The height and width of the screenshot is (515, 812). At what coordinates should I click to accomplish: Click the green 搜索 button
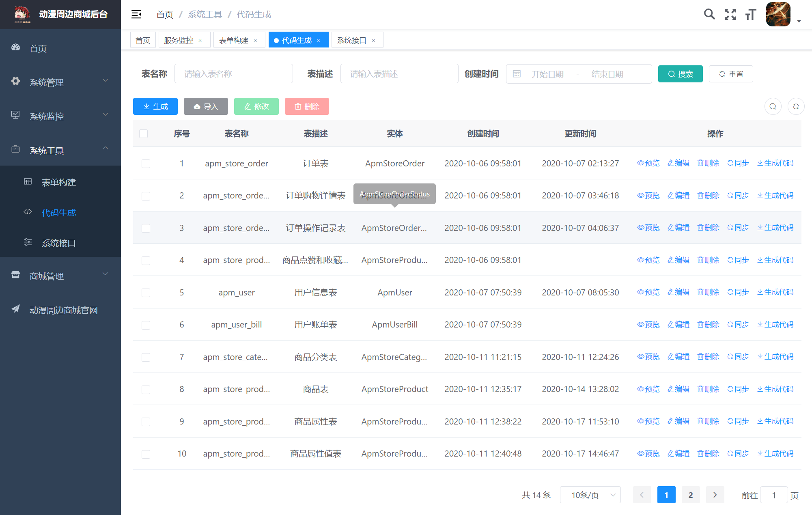pyautogui.click(x=680, y=74)
